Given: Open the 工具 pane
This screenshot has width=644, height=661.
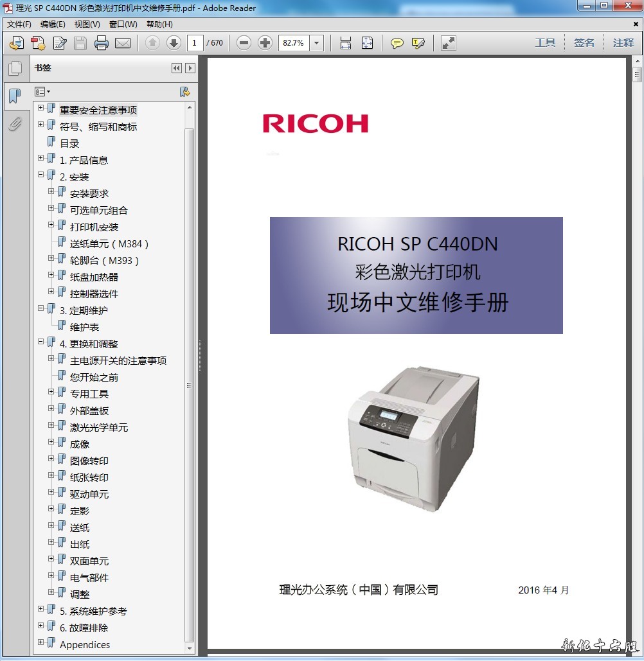Looking at the screenshot, I should [x=545, y=43].
